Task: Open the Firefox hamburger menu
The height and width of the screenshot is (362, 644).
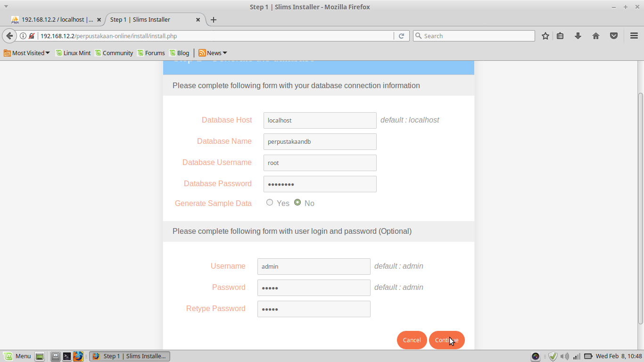Action: click(x=634, y=36)
